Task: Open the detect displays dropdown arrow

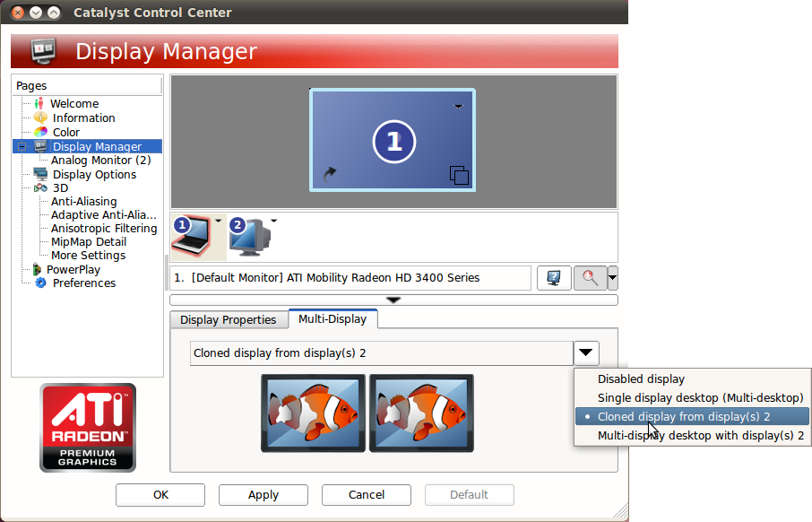Action: point(613,278)
